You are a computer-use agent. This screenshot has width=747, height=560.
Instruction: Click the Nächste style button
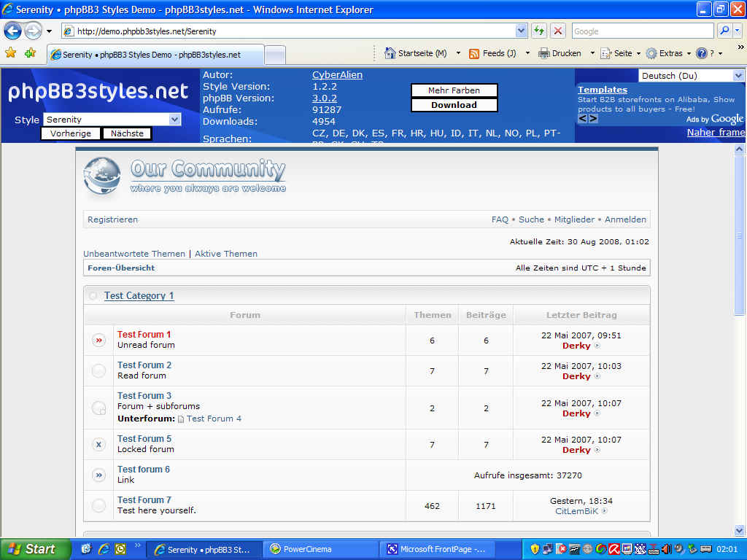[127, 133]
